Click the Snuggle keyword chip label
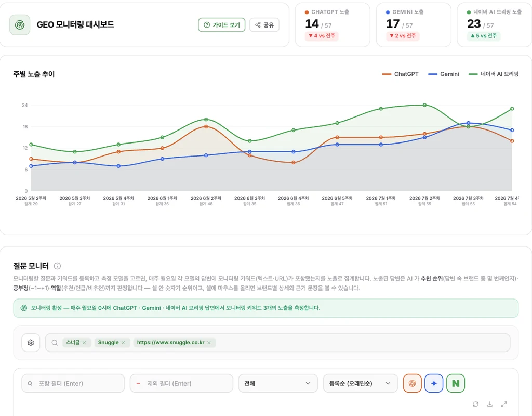Viewport: 532px width, 416px height. click(x=108, y=343)
